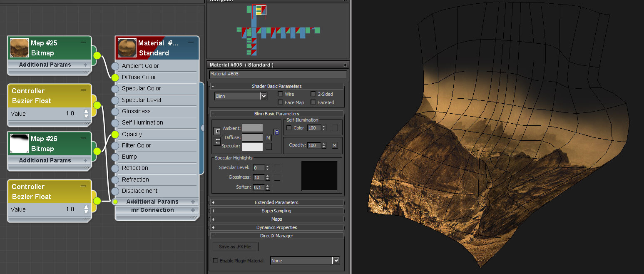
Task: Expand the Extended Parameters rollout
Action: point(276,202)
